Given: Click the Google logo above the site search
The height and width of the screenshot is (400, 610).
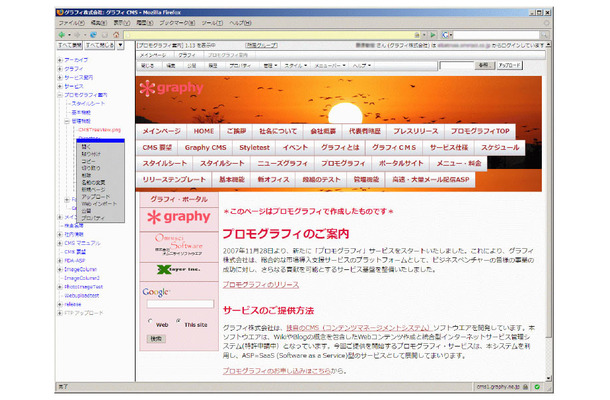Looking at the screenshot, I should 156,292.
